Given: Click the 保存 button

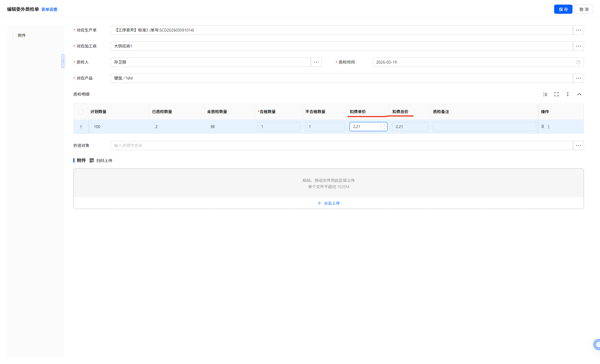Looking at the screenshot, I should pos(563,9).
